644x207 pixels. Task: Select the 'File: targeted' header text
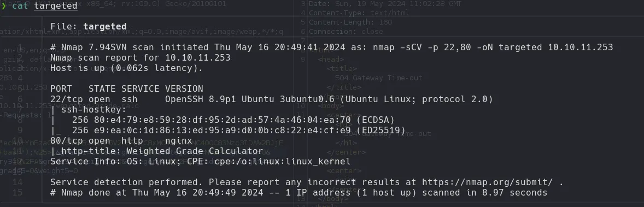[89, 27]
